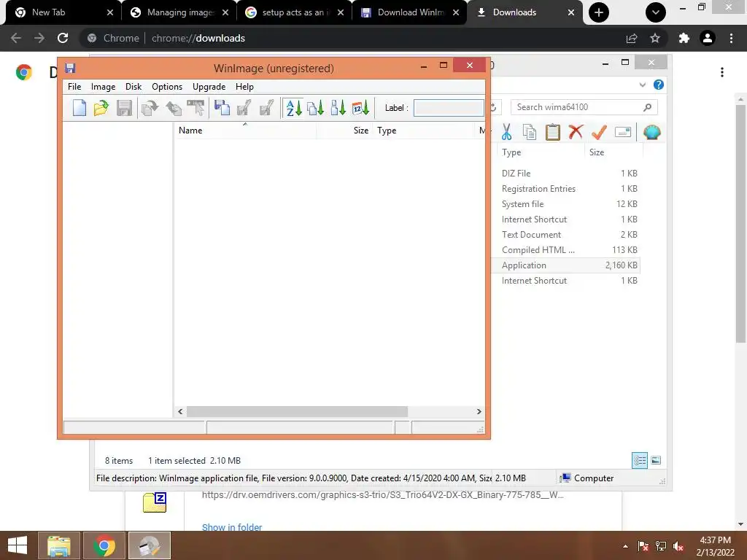
Task: Open the Help menu in WinImage
Action: click(x=244, y=87)
